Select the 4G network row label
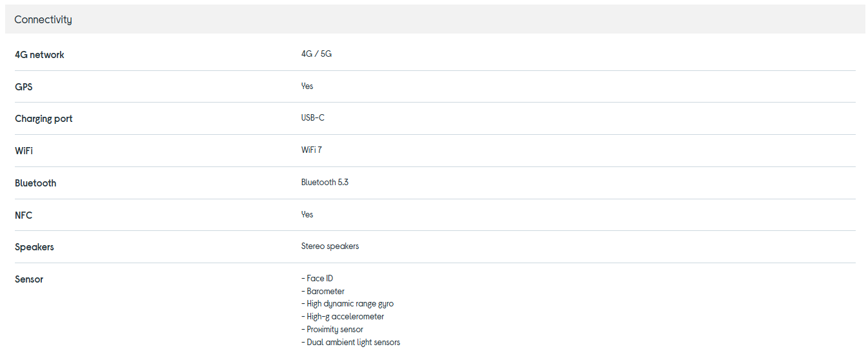Viewport: 868px width, 349px height. [x=39, y=55]
